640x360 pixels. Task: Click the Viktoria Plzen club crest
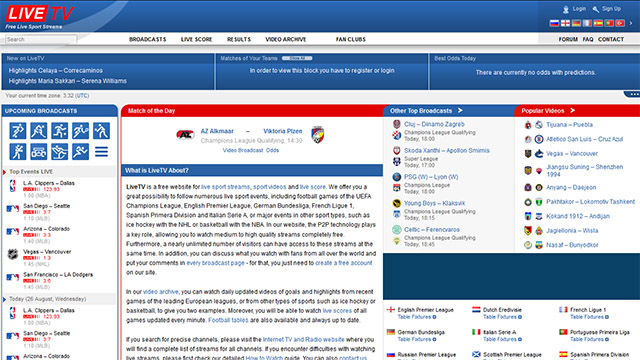(x=318, y=135)
